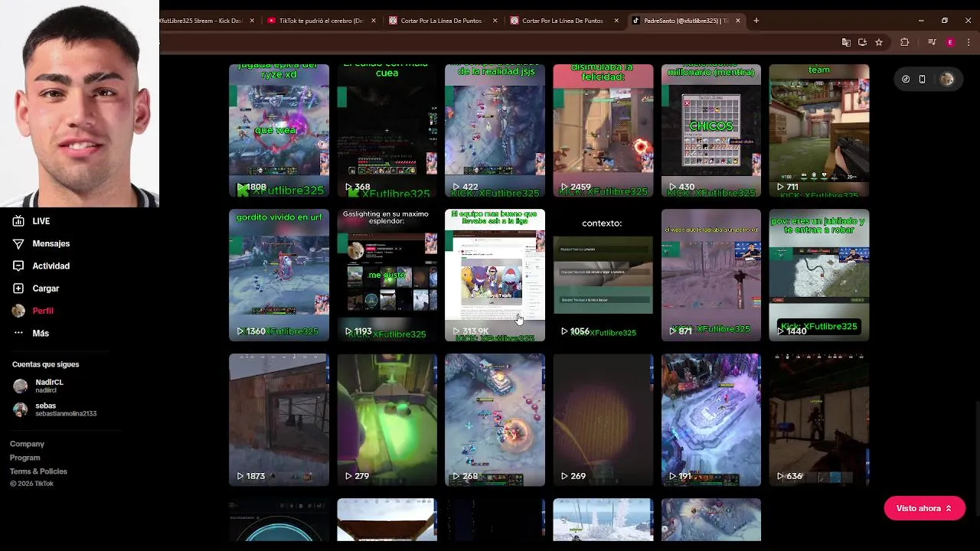Select the PadreSanto (@xfutlibre325) tab
980x551 pixels.
point(685,21)
